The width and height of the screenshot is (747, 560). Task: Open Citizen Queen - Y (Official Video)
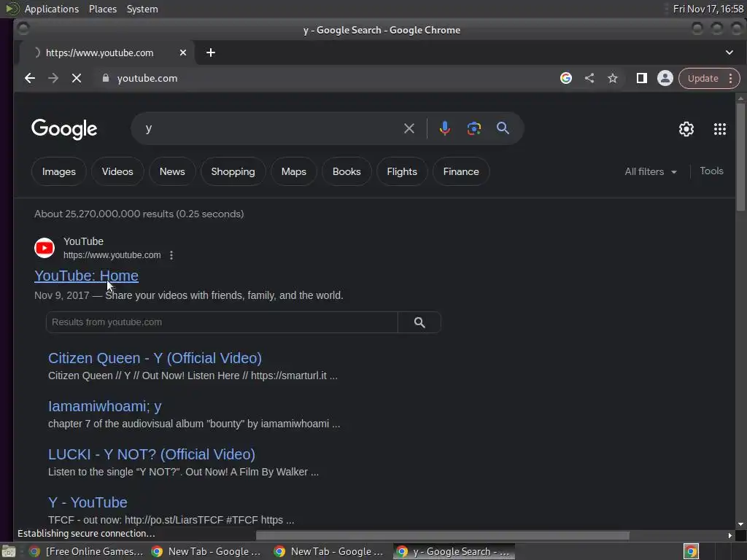(155, 358)
